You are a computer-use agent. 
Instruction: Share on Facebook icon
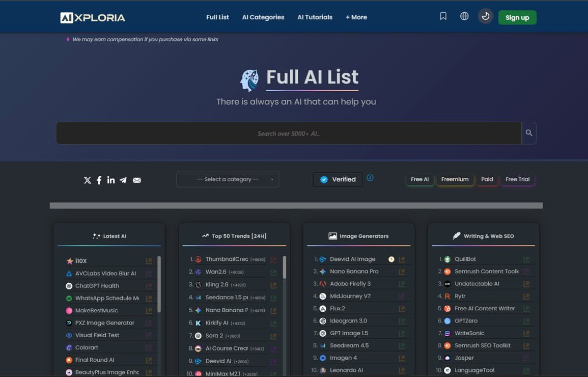[x=99, y=180]
